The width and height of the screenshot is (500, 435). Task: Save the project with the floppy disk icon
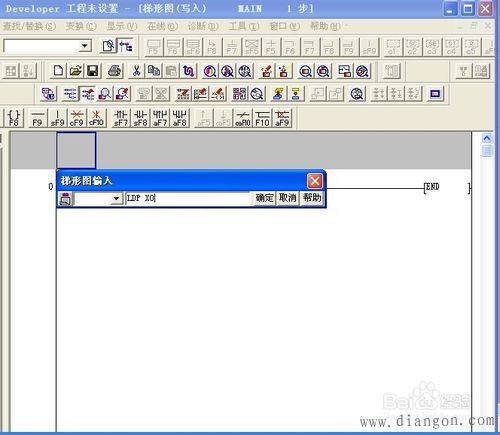93,71
